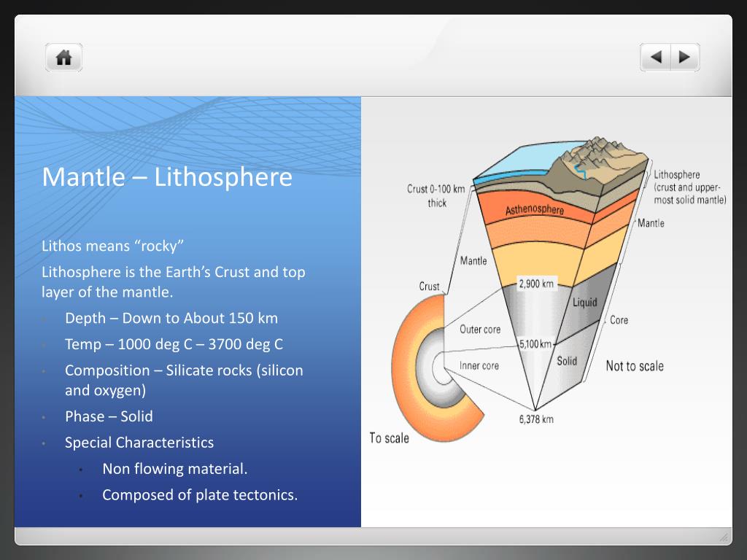Click the "Asthenosphere" label in diagram
Screen dimensions: 747x560
(535, 209)
